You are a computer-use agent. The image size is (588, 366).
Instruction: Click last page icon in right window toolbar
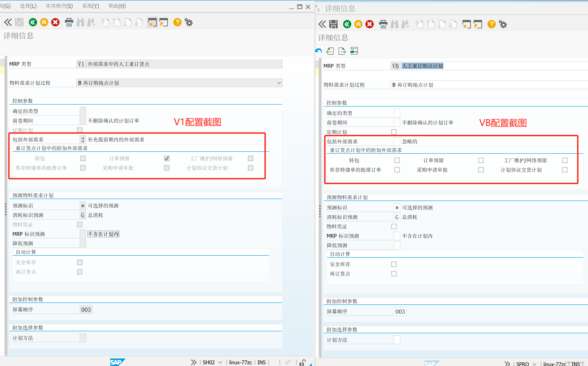453,24
